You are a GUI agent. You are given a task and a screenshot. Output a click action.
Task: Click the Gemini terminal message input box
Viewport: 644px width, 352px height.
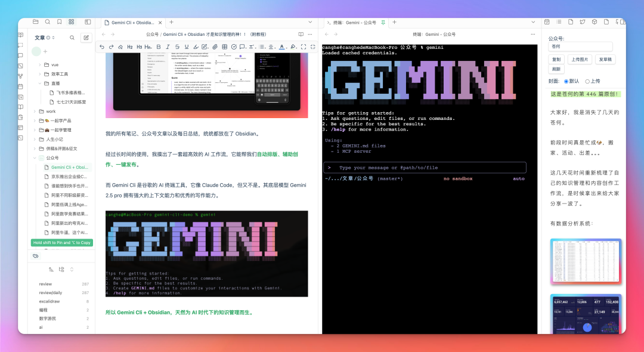pyautogui.click(x=425, y=168)
